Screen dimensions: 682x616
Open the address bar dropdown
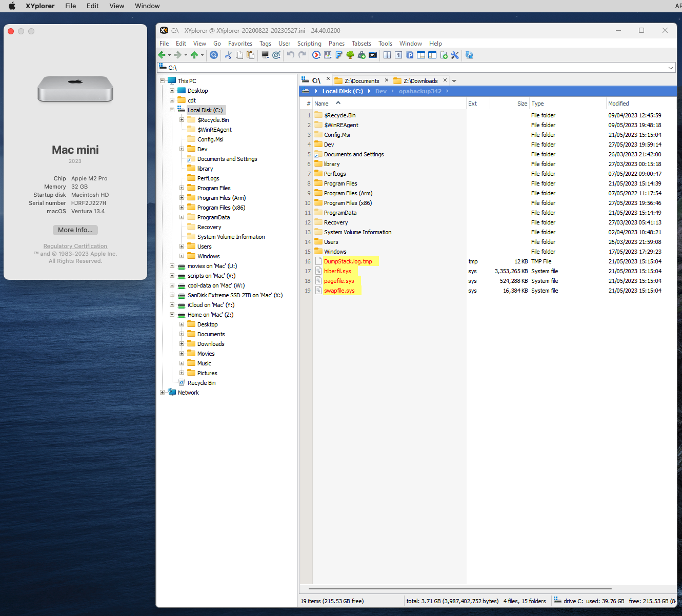671,67
